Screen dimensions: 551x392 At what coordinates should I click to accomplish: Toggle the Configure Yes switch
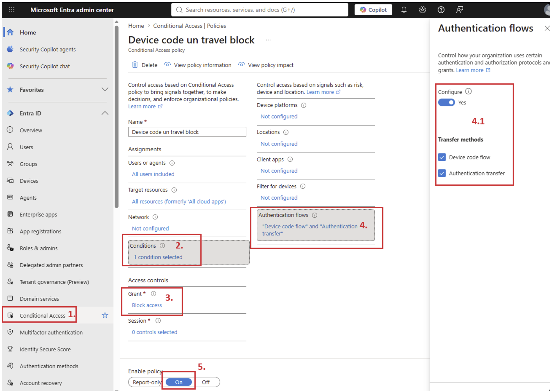pyautogui.click(x=446, y=102)
